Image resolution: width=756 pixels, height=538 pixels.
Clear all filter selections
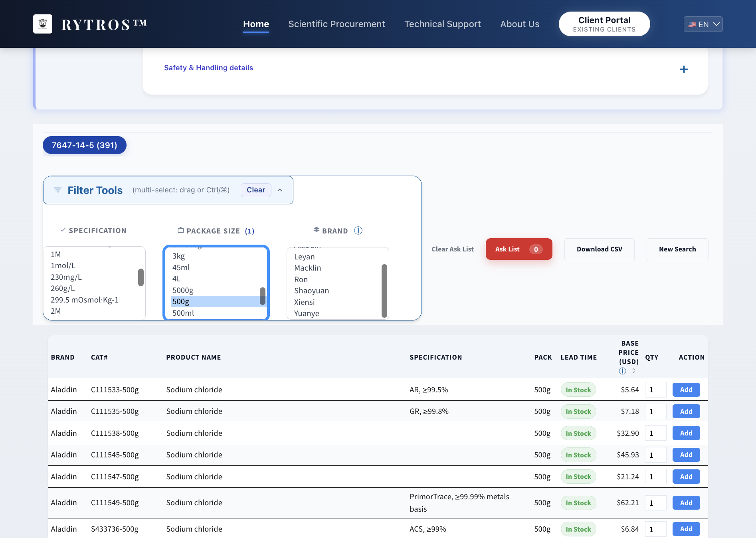pyautogui.click(x=256, y=190)
